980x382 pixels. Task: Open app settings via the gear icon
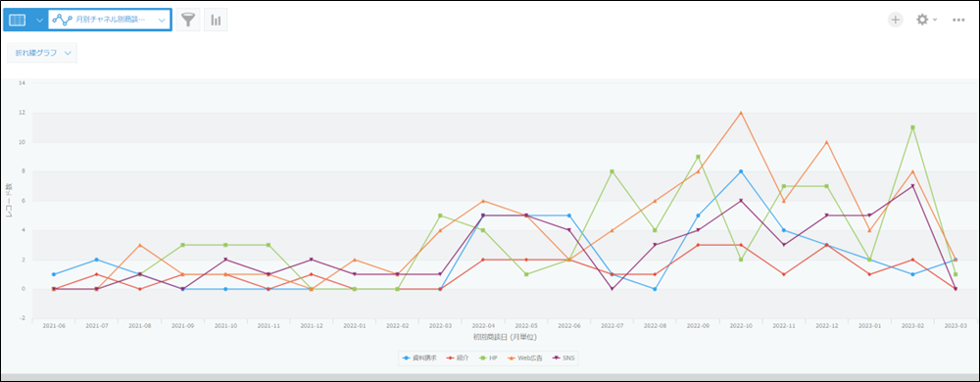(922, 20)
